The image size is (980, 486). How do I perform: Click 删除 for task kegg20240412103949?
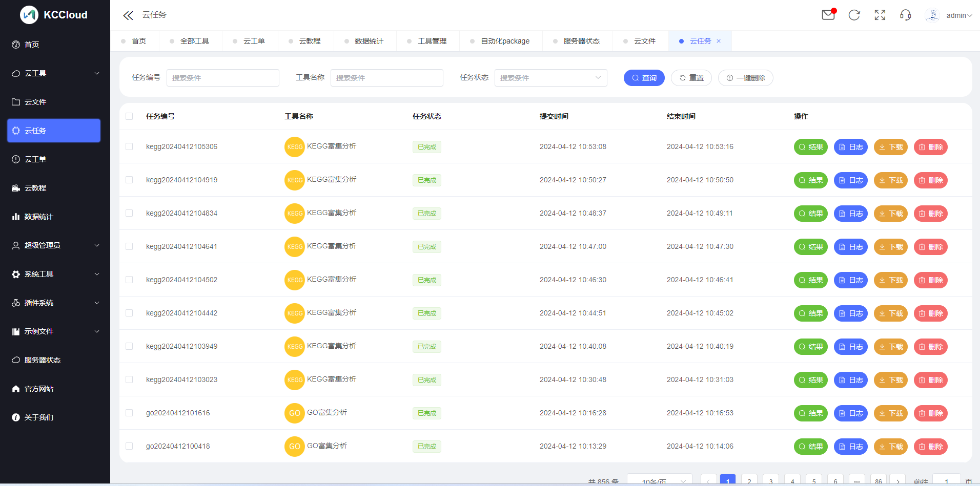(931, 347)
